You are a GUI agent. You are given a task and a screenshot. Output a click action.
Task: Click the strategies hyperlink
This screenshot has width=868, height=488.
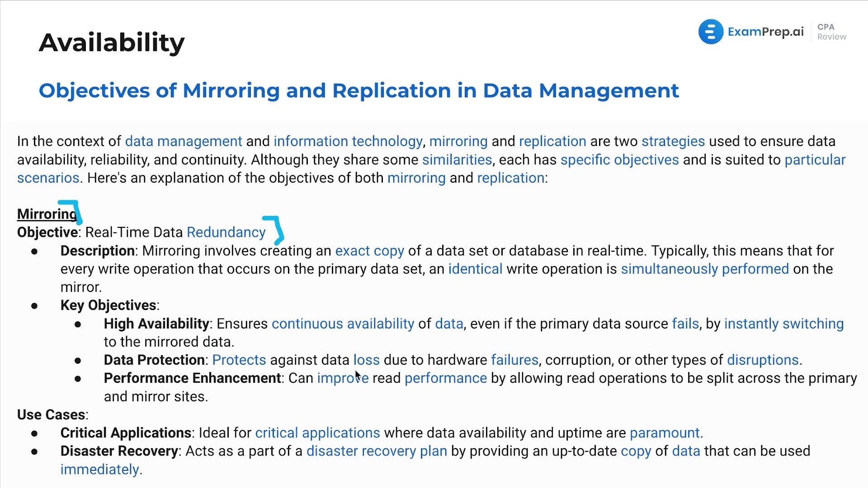click(673, 141)
